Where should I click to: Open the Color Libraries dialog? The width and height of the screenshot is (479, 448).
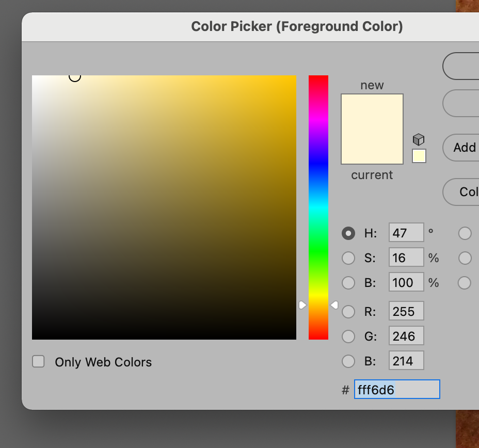466,192
